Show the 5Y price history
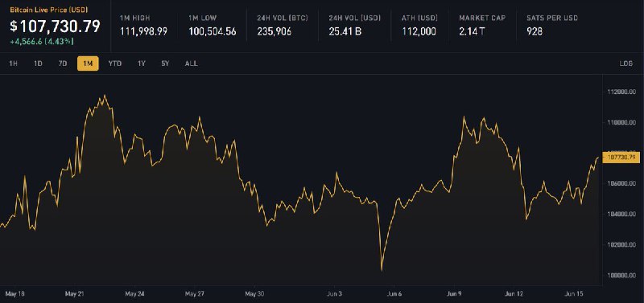The height and width of the screenshot is (303, 644). click(165, 63)
